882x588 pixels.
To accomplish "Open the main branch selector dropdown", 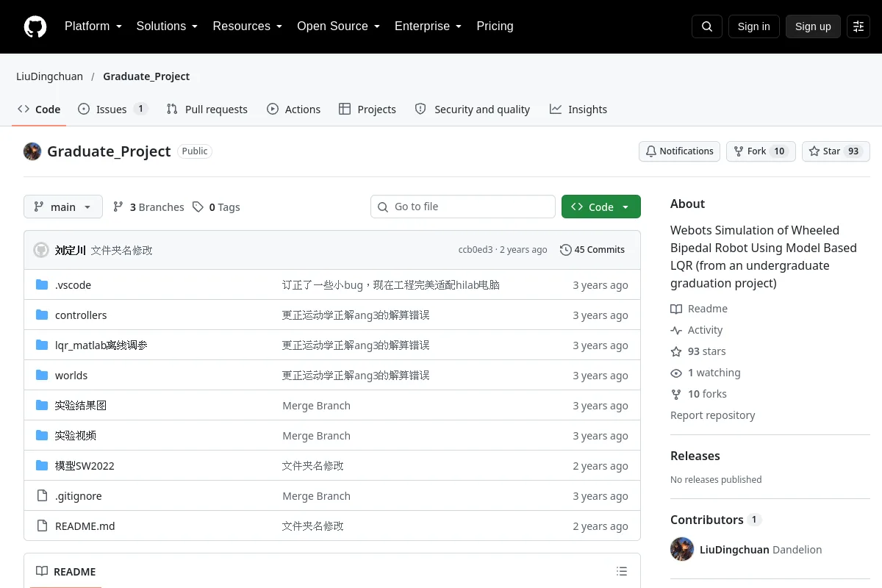I will point(63,207).
